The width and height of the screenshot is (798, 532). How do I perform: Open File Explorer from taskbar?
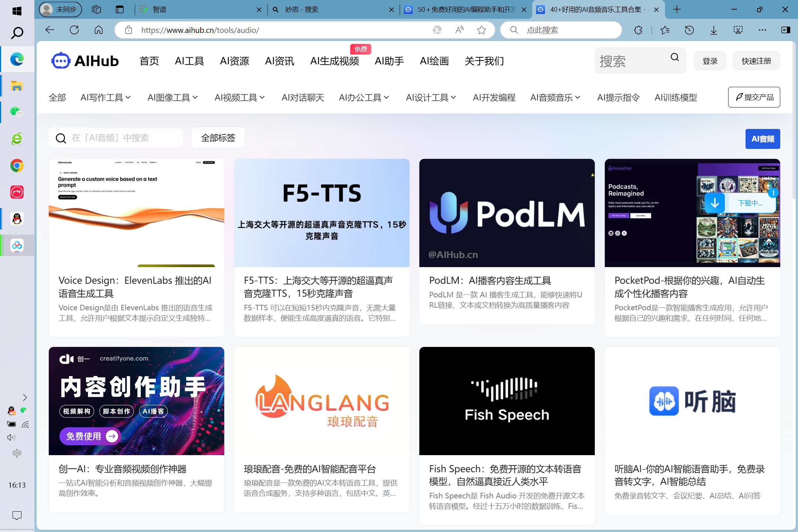[x=17, y=86]
